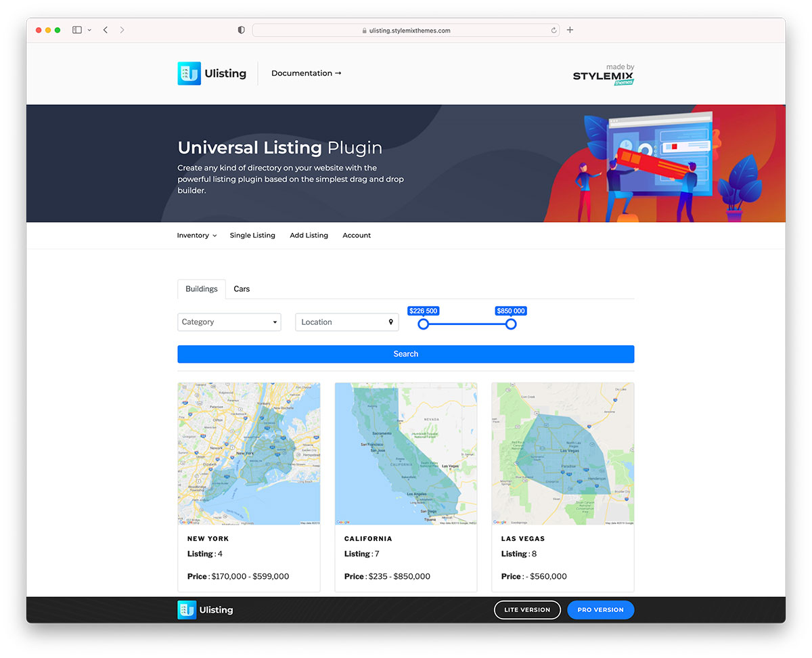Switch to the Cars tab
The height and width of the screenshot is (658, 812).
pos(242,289)
